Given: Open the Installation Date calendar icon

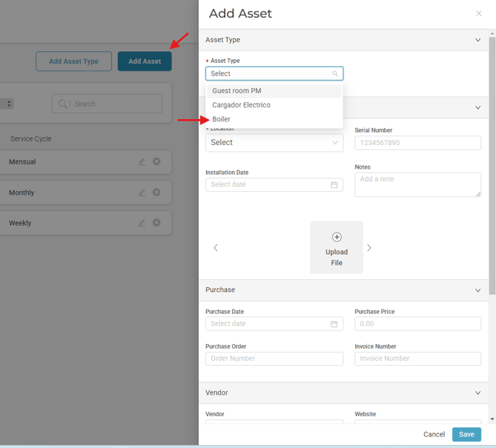Looking at the screenshot, I should tap(334, 185).
